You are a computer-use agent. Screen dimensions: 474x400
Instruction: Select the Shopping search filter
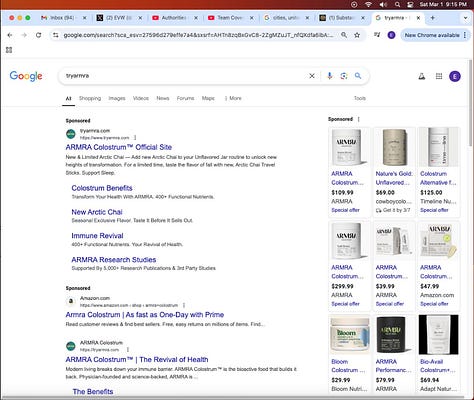[x=90, y=98]
